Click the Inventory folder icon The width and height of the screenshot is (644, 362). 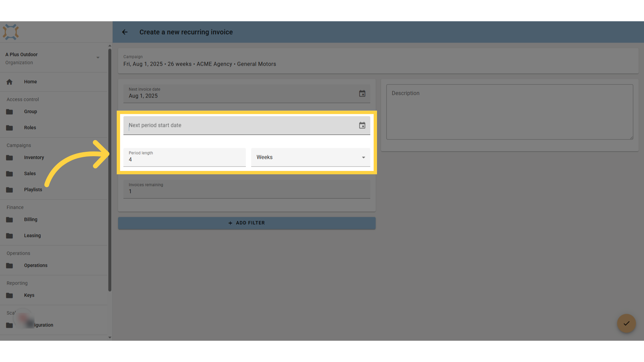coord(9,158)
